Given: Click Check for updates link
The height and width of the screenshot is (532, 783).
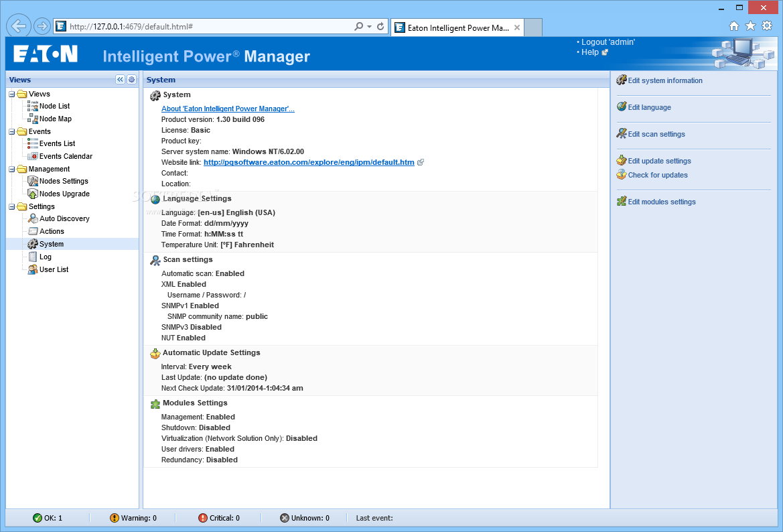Looking at the screenshot, I should pyautogui.click(x=658, y=175).
